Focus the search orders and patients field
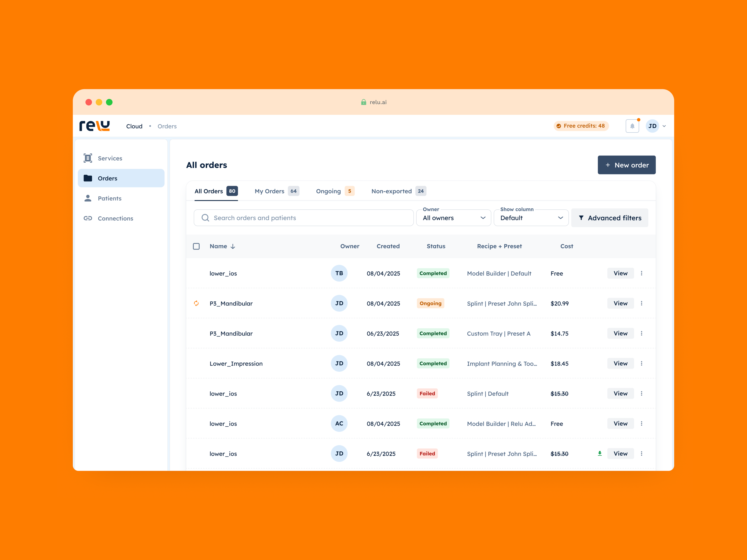The image size is (747, 560). pos(304,218)
